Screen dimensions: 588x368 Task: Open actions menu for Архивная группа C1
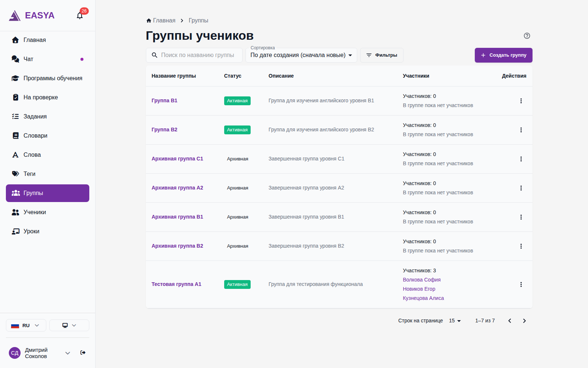point(521,159)
